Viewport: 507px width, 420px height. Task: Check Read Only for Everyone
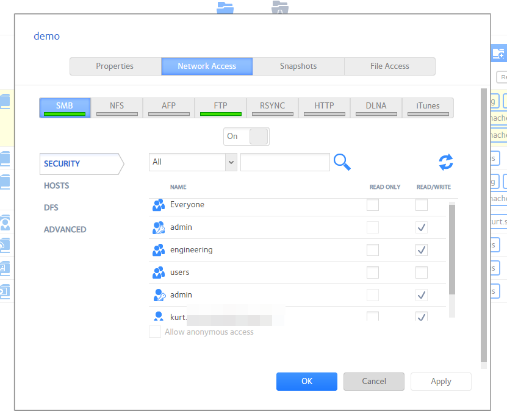(x=373, y=205)
